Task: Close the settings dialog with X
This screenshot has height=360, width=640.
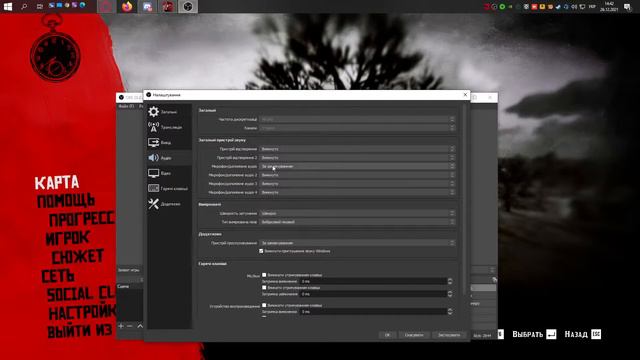Action: 465,95
